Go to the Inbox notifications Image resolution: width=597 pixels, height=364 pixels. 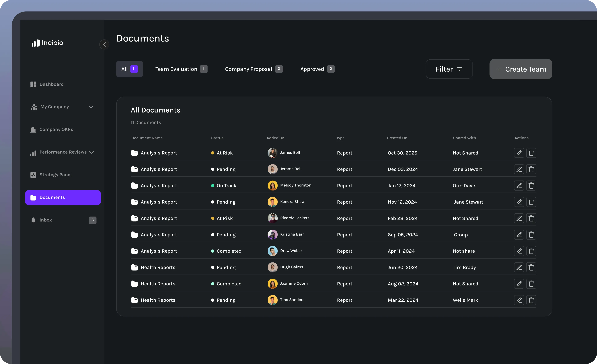[46, 220]
